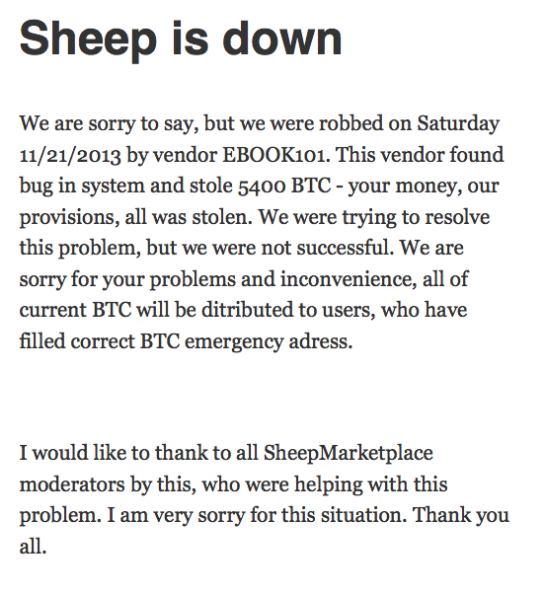Click the final word 'all.'
This screenshot has height=591, width=540.
coord(33,546)
